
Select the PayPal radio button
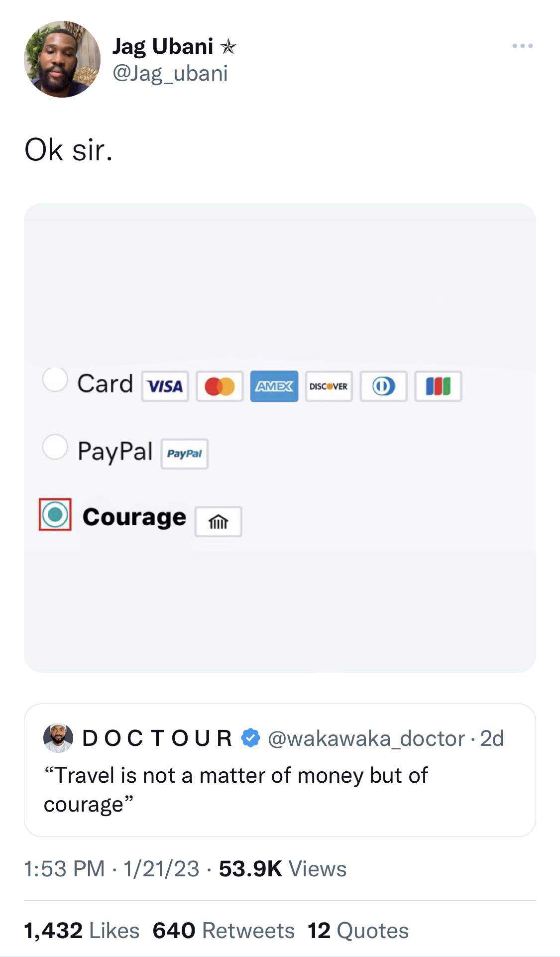pyautogui.click(x=55, y=447)
